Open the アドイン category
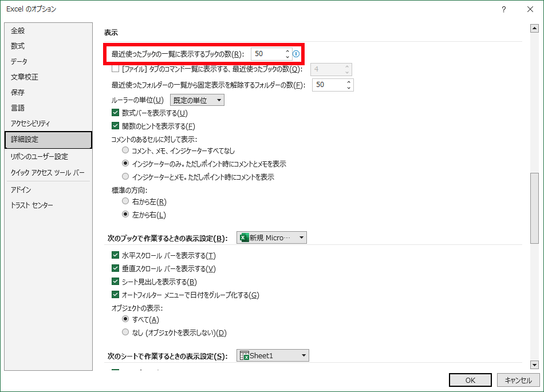 point(48,189)
